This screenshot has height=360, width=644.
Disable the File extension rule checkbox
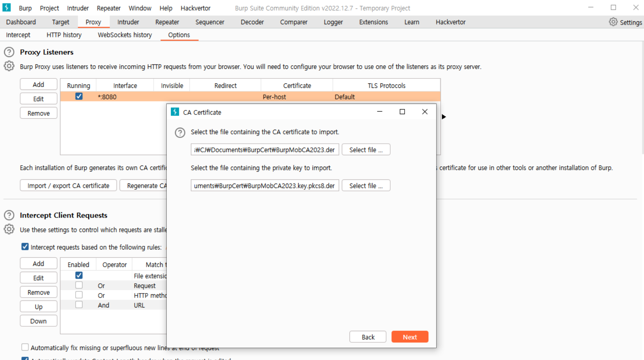click(79, 275)
